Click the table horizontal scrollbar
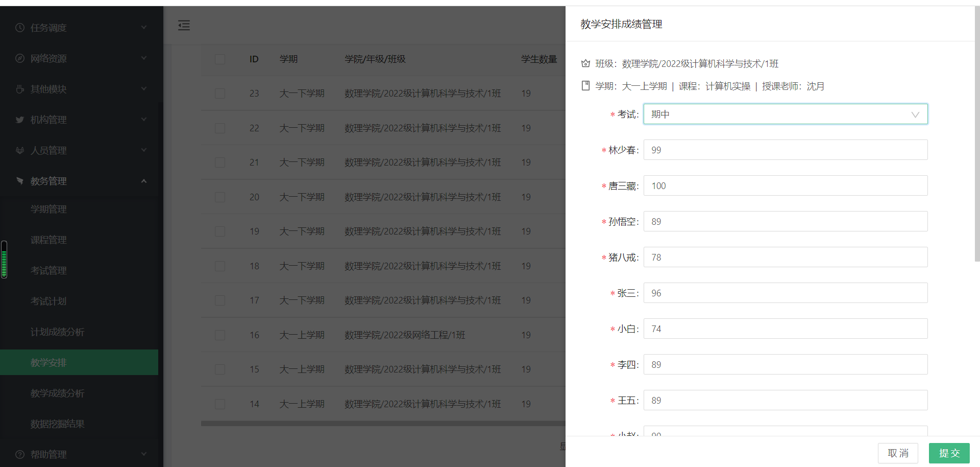Image resolution: width=980 pixels, height=467 pixels. [x=383, y=424]
